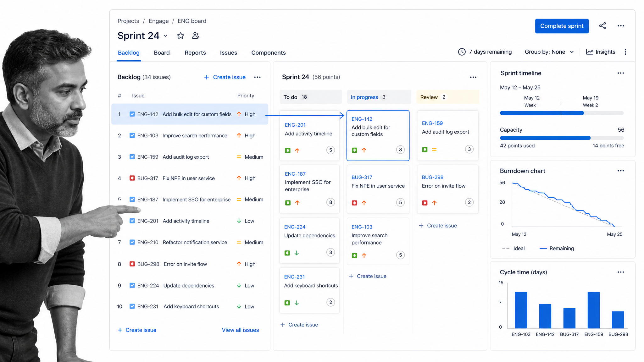Click the bug type icon on BUG-317 backlog row
The image size is (644, 362).
pyautogui.click(x=132, y=178)
